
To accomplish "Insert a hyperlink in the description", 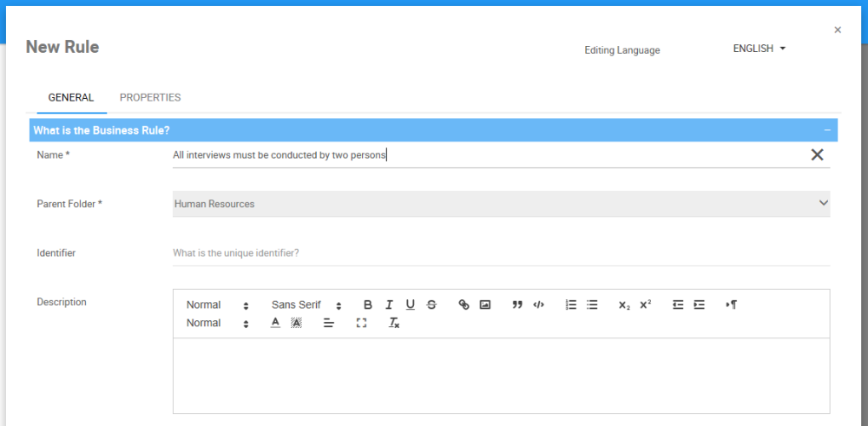I will [x=464, y=305].
